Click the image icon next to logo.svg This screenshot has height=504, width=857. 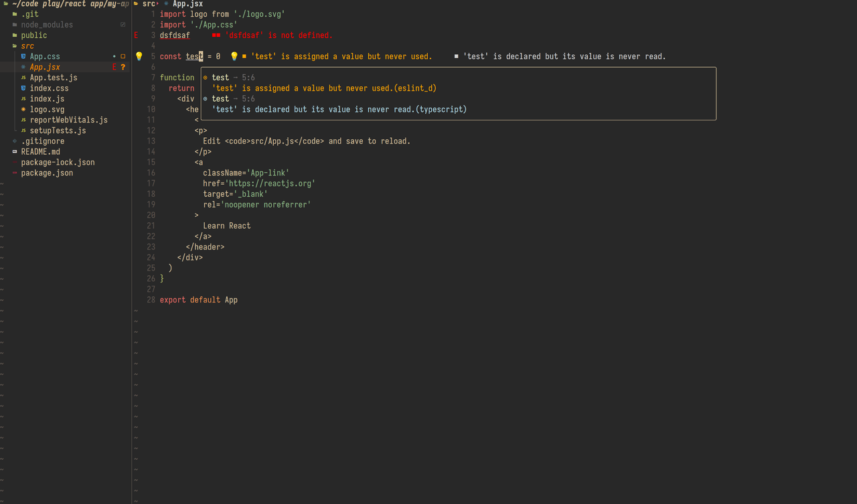(x=23, y=109)
